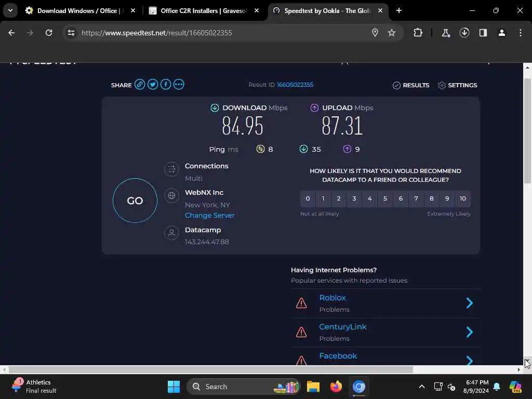Click the download latency icon beside 35
The image size is (532, 399).
pyautogui.click(x=303, y=149)
